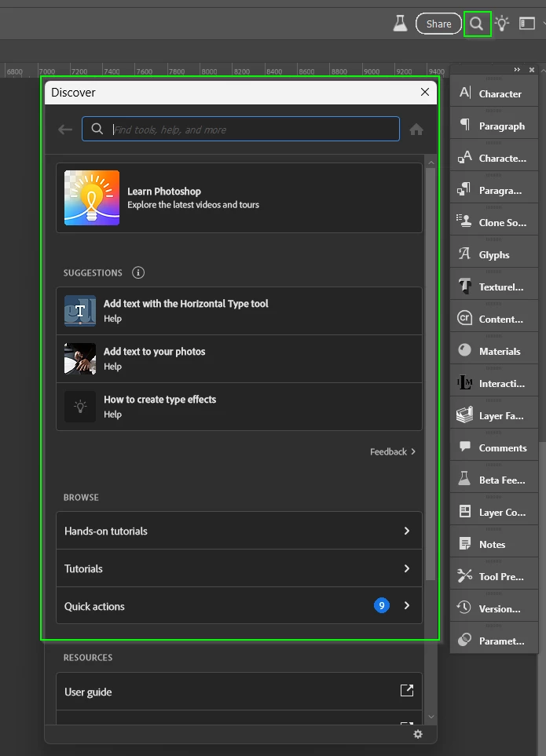Expand the Tutorials browse row
This screenshot has width=546, height=756.
(x=240, y=568)
